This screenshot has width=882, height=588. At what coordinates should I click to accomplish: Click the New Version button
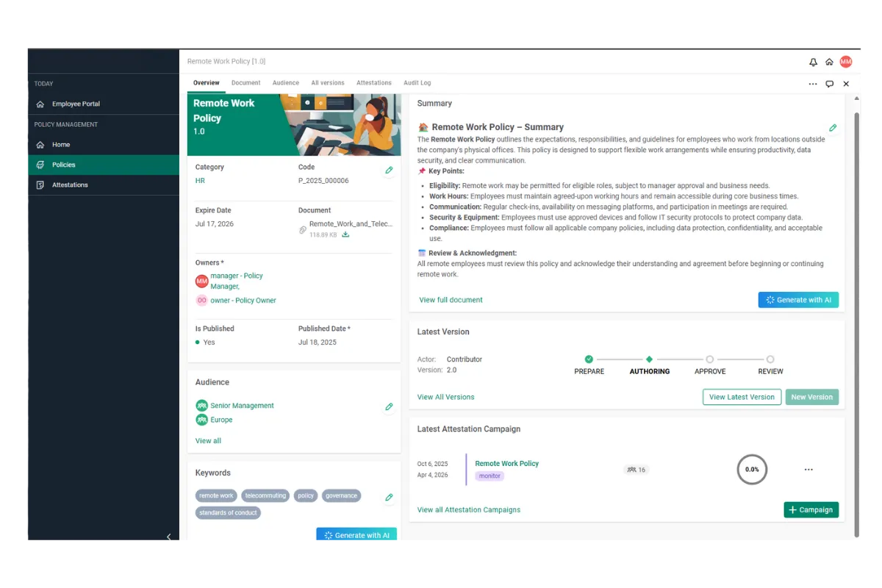811,397
